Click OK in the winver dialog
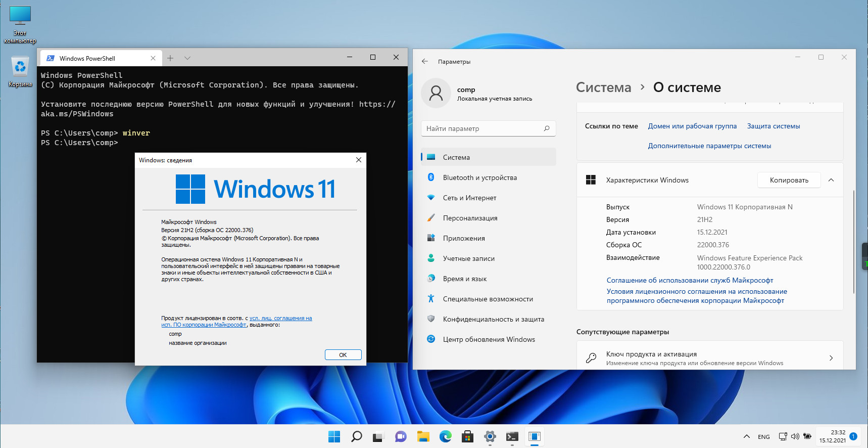This screenshot has width=868, height=448. pos(343,355)
